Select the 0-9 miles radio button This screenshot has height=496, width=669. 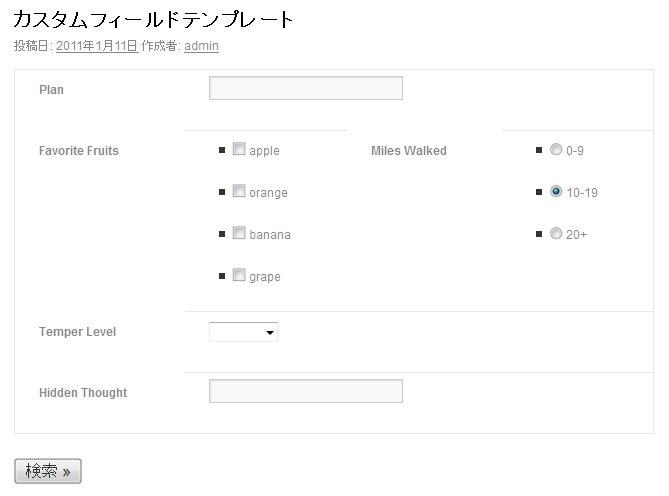[556, 150]
